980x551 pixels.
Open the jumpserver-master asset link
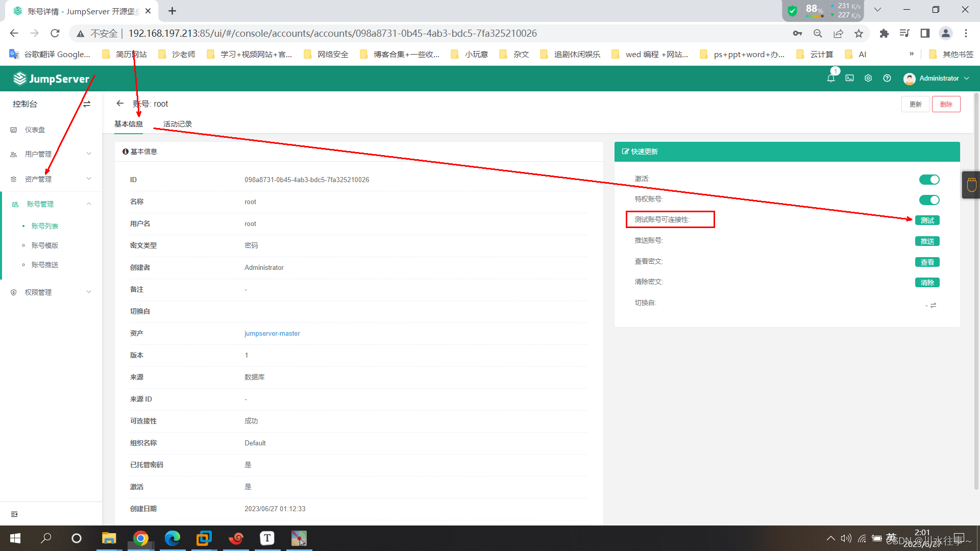pyautogui.click(x=272, y=333)
